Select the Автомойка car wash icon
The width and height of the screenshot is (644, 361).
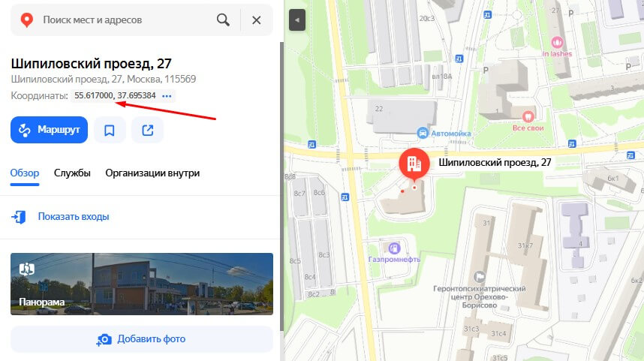tap(423, 133)
